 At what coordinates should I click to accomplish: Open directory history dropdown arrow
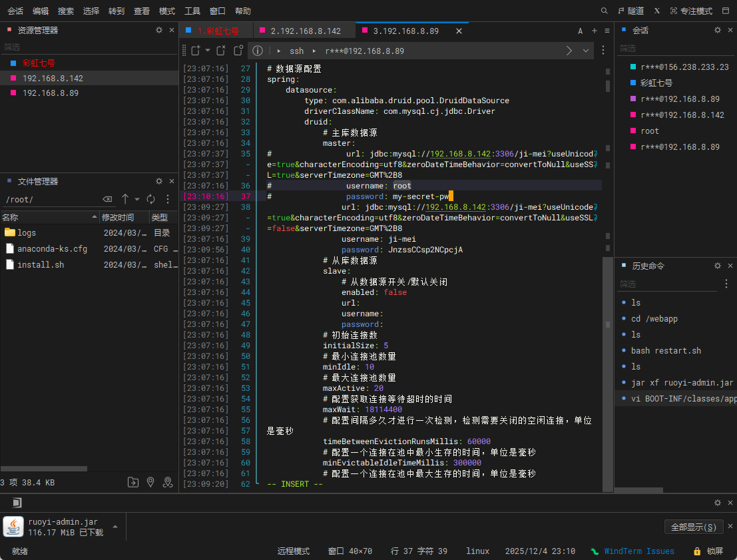(x=136, y=199)
